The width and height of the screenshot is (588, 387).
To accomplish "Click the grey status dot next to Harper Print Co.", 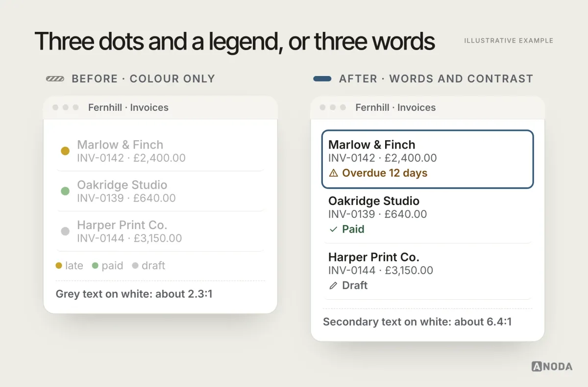I will (65, 232).
